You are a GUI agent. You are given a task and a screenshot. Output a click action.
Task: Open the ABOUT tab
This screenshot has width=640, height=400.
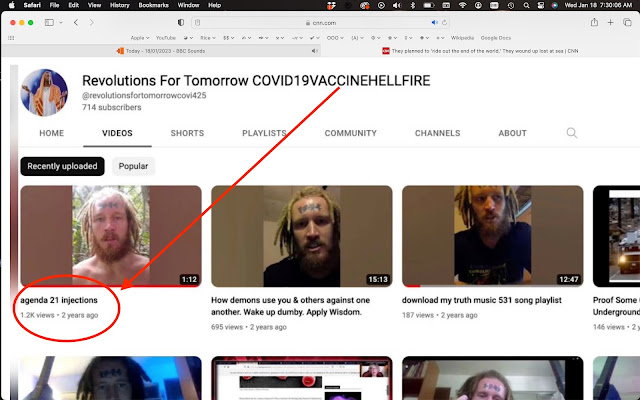[x=512, y=133]
